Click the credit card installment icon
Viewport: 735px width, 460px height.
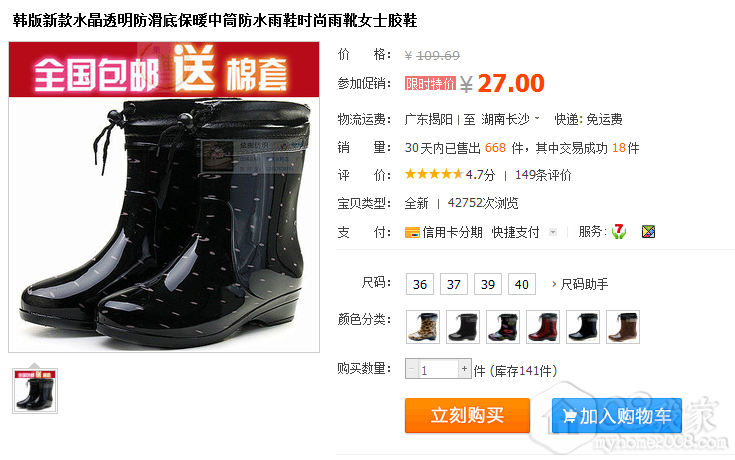tap(412, 232)
